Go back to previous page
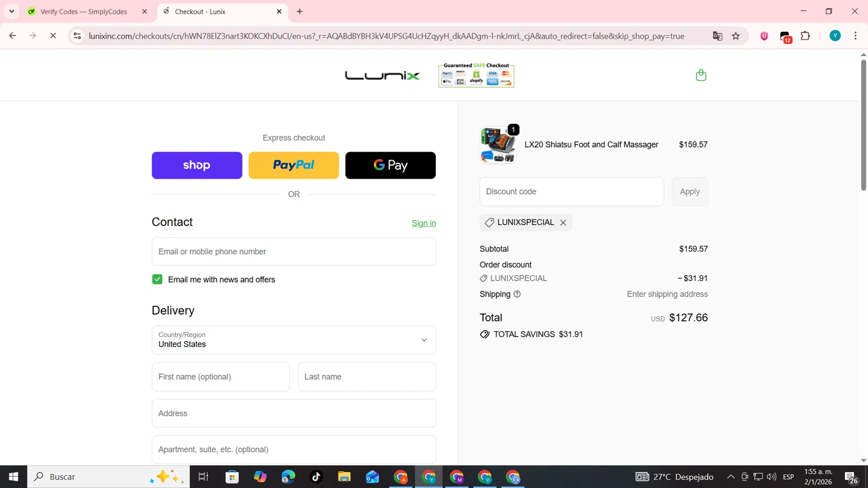The width and height of the screenshot is (868, 488). pos(12,36)
